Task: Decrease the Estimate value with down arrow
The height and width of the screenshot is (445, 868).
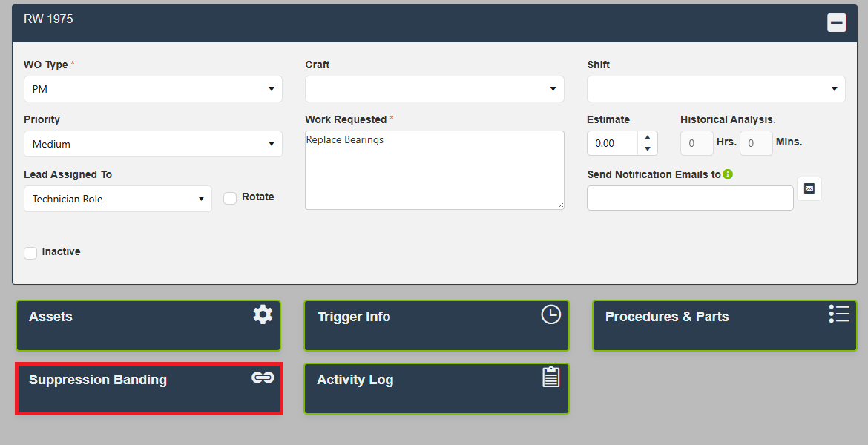Action: [647, 149]
